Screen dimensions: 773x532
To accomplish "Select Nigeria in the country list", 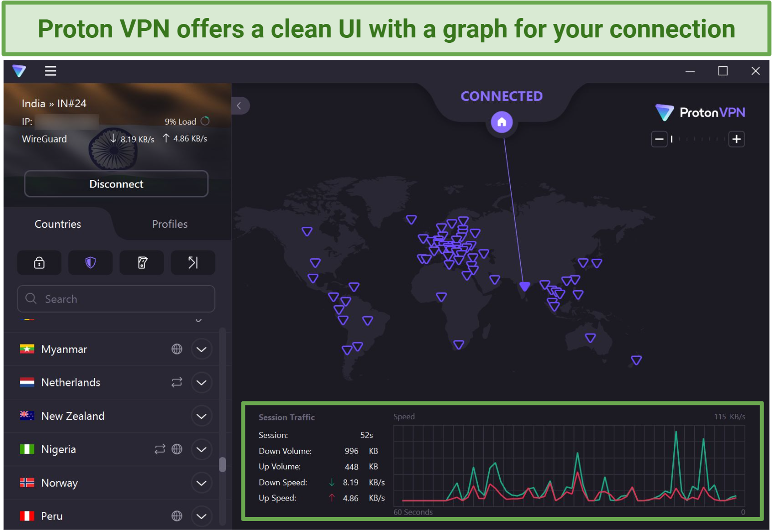I will (x=112, y=449).
